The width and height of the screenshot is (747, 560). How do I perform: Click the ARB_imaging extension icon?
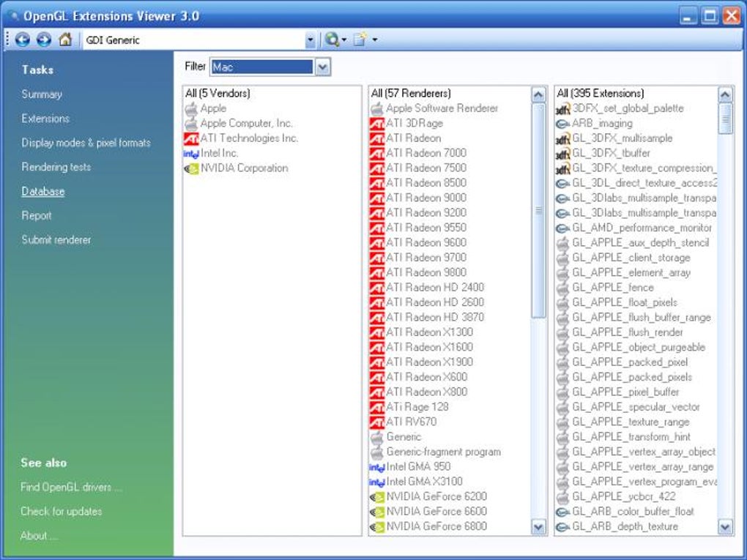(562, 124)
